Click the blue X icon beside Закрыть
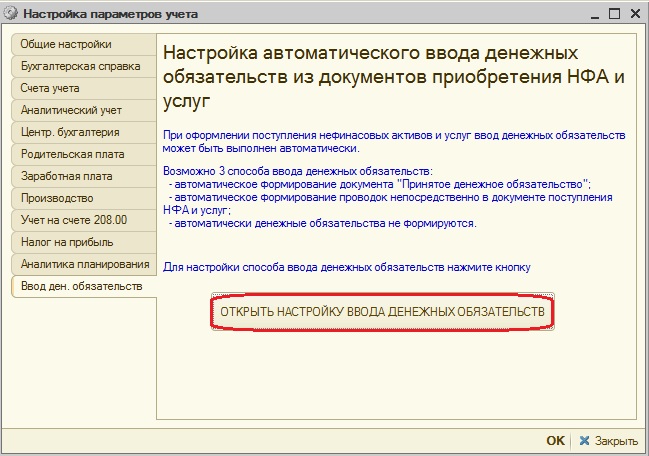 (584, 441)
